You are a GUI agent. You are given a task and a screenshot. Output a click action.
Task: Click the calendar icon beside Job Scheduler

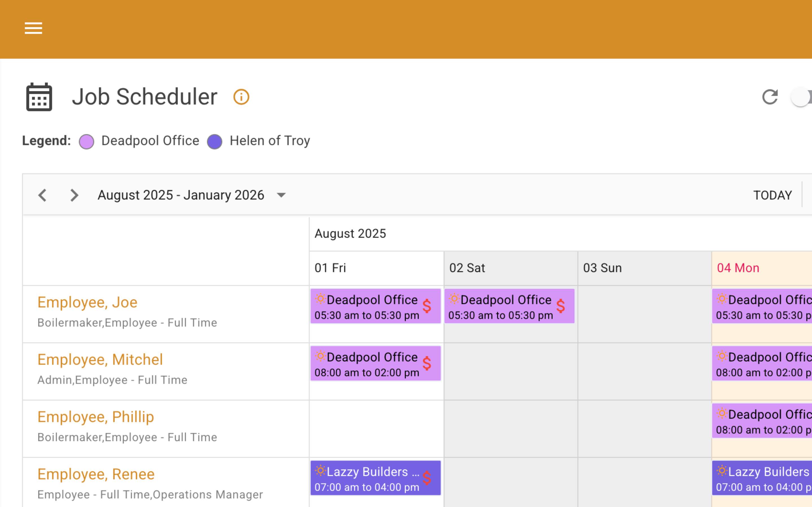(39, 97)
